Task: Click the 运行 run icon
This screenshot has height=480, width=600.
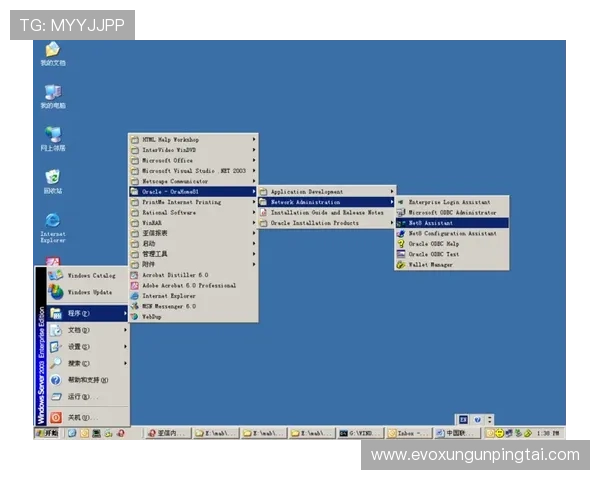Action: [56, 396]
